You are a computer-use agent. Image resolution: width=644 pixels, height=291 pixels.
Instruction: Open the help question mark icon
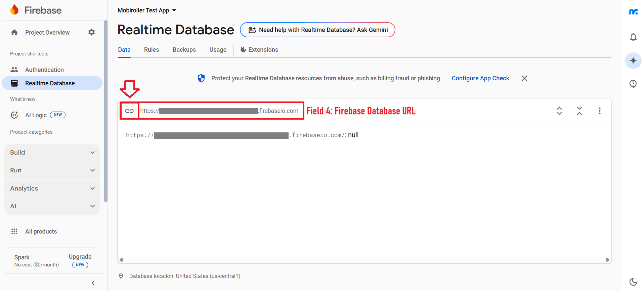click(633, 84)
